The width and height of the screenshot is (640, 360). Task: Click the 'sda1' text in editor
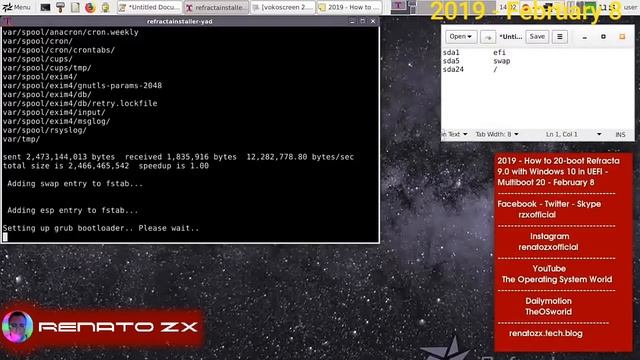tap(451, 52)
